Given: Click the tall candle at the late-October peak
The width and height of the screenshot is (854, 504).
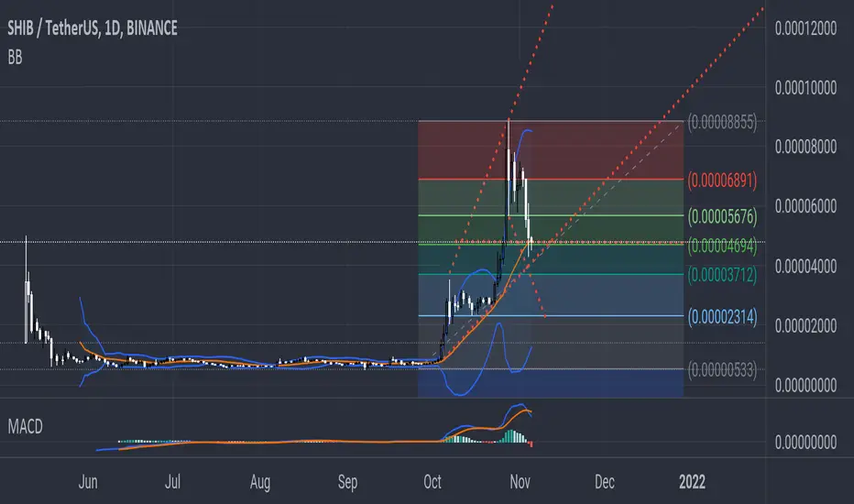Looking at the screenshot, I should (509, 169).
